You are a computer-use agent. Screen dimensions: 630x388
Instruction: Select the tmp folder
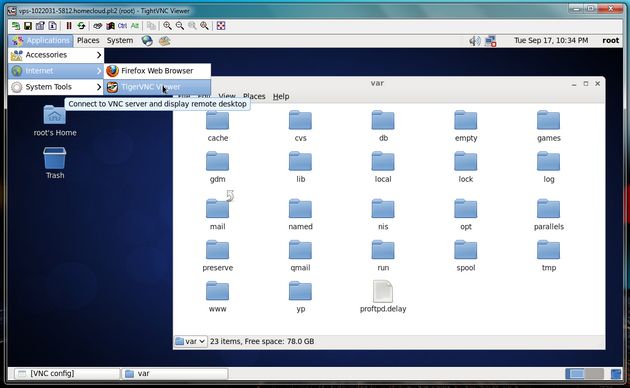pyautogui.click(x=548, y=255)
